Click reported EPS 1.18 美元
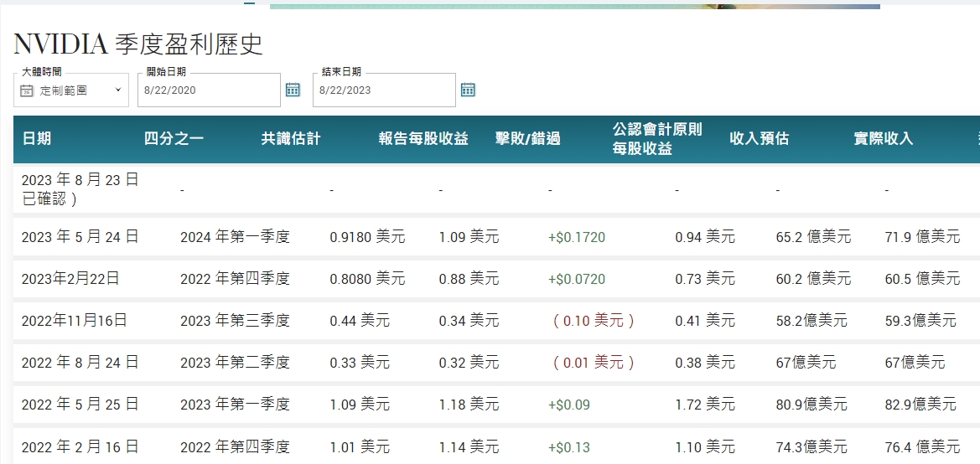 click(x=469, y=405)
